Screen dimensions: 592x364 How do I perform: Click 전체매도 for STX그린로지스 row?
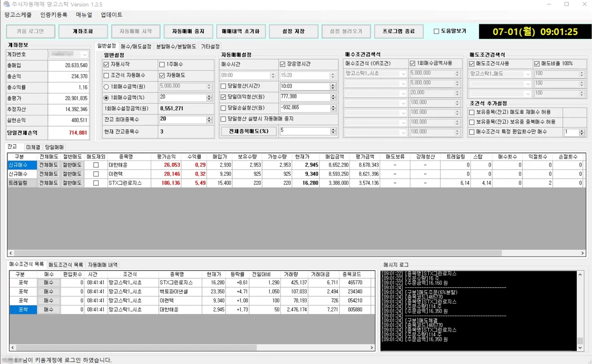(48, 183)
